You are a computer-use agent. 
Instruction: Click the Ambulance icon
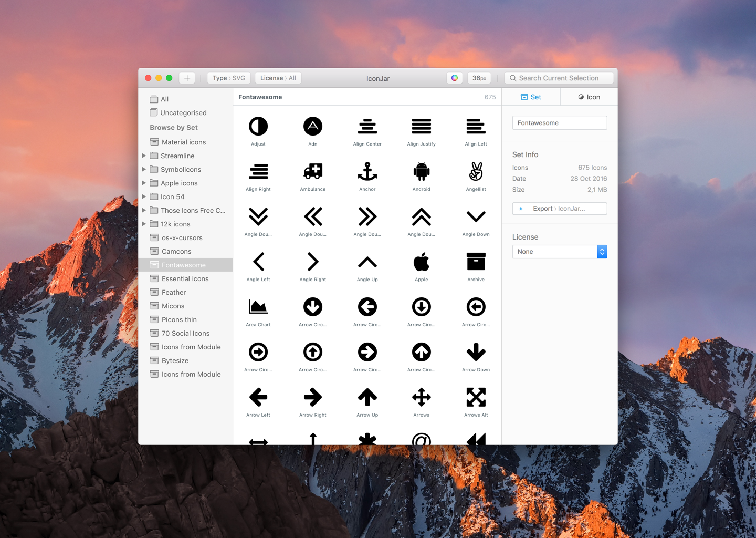(x=313, y=172)
